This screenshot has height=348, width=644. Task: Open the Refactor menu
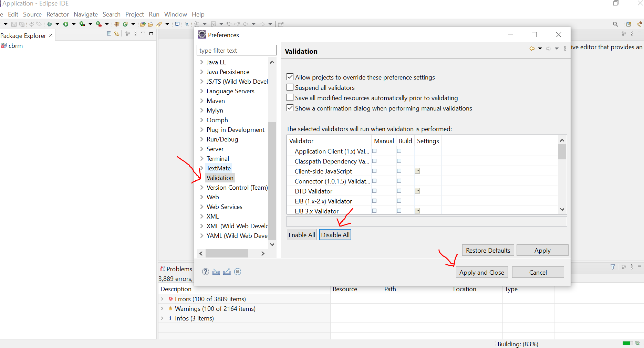[58, 14]
